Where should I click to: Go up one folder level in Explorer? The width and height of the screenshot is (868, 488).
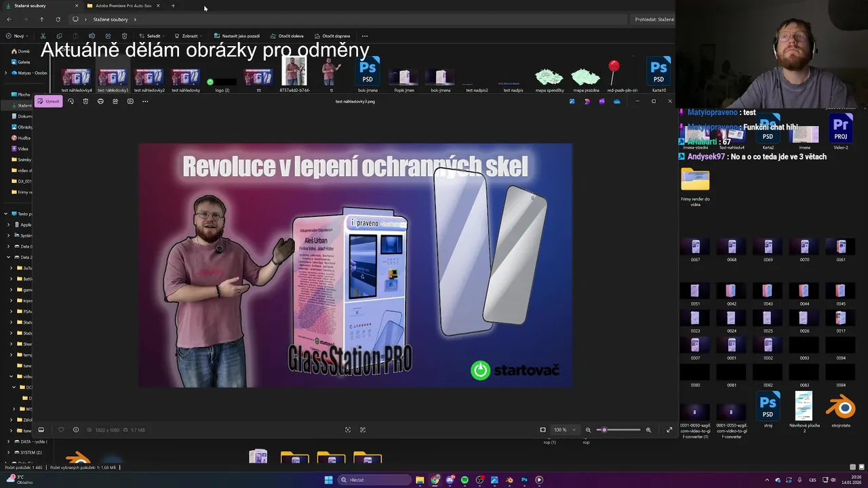click(x=41, y=19)
